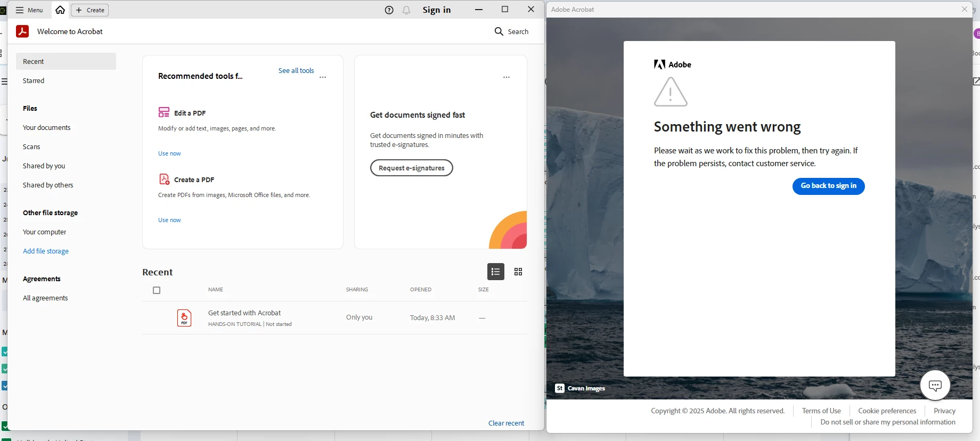Click the Acrobat logo icon

point(22,31)
